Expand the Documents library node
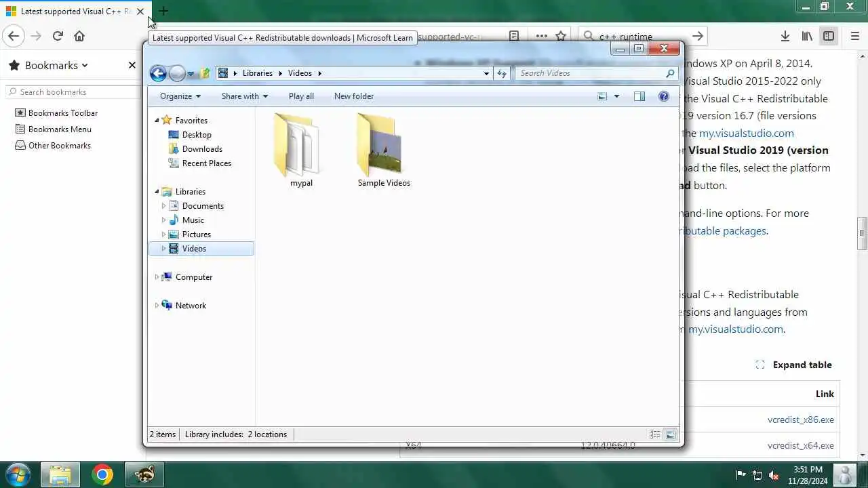This screenshot has height=488, width=868. [x=163, y=206]
